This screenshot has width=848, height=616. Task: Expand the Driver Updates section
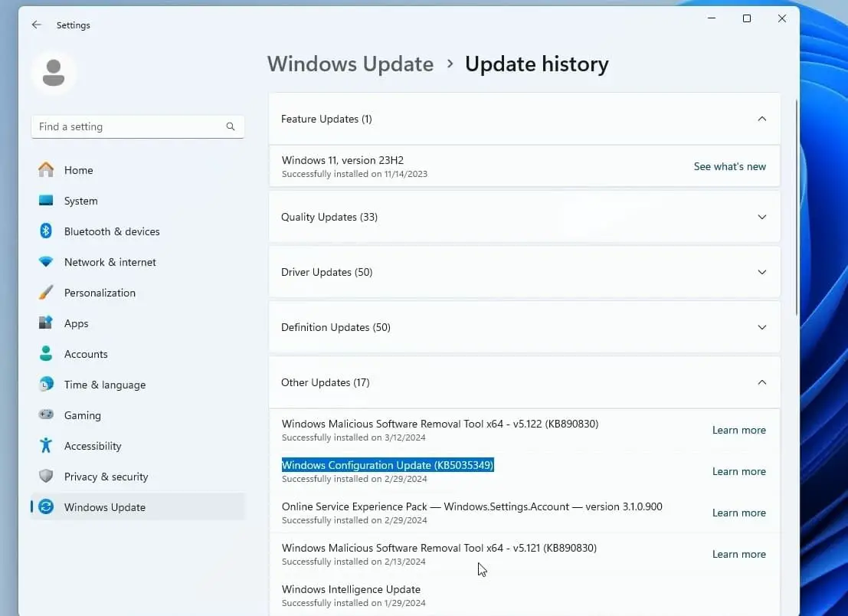coord(761,272)
